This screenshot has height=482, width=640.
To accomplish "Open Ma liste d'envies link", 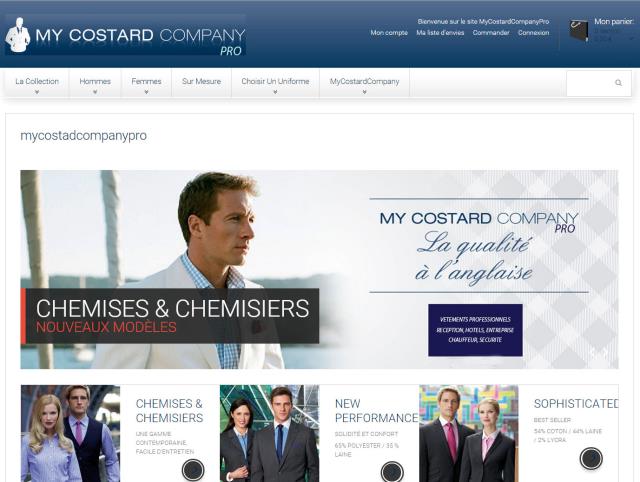I will tap(440, 33).
